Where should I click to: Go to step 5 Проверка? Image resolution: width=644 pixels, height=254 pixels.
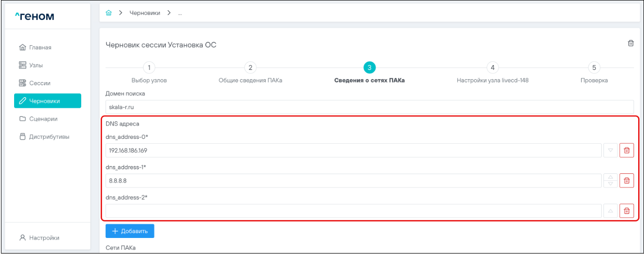pyautogui.click(x=594, y=68)
